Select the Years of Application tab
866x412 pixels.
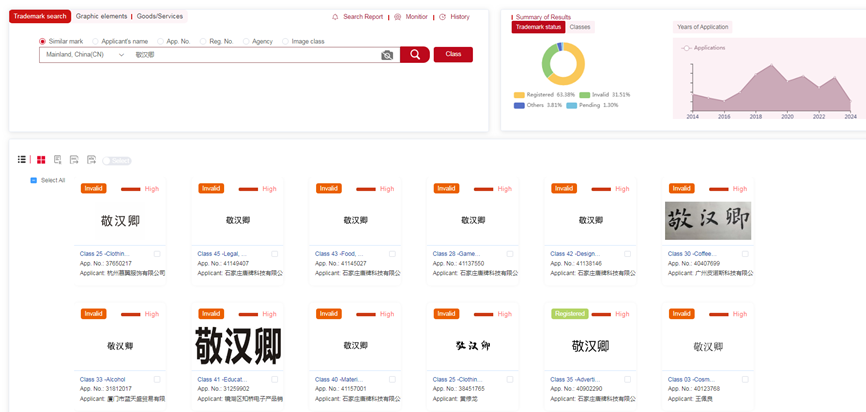(703, 27)
